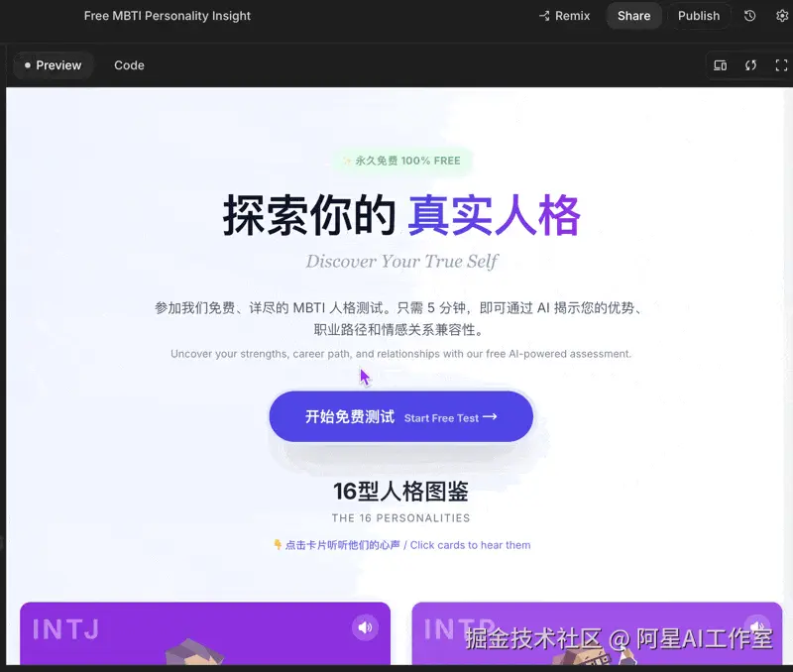Click the '探索你的 真实人格' headline
This screenshot has width=793, height=672.
tap(402, 215)
